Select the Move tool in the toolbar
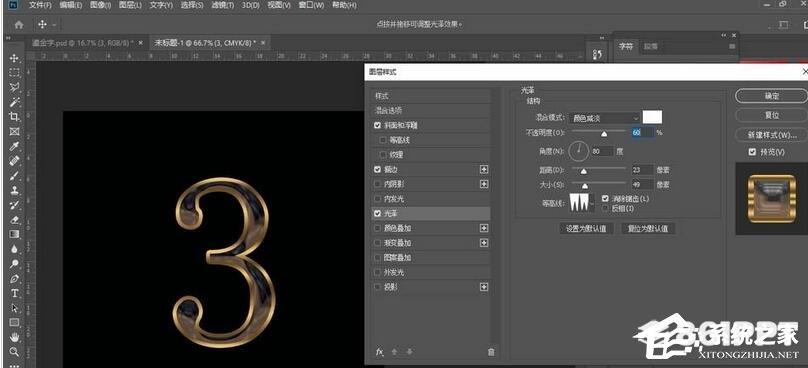The image size is (808, 368). point(14,58)
